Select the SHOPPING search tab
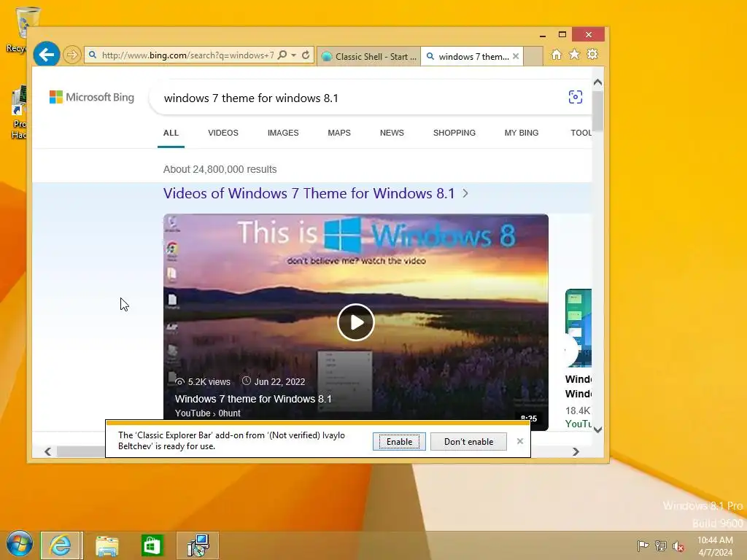Screen dimensions: 747x560 (454, 133)
